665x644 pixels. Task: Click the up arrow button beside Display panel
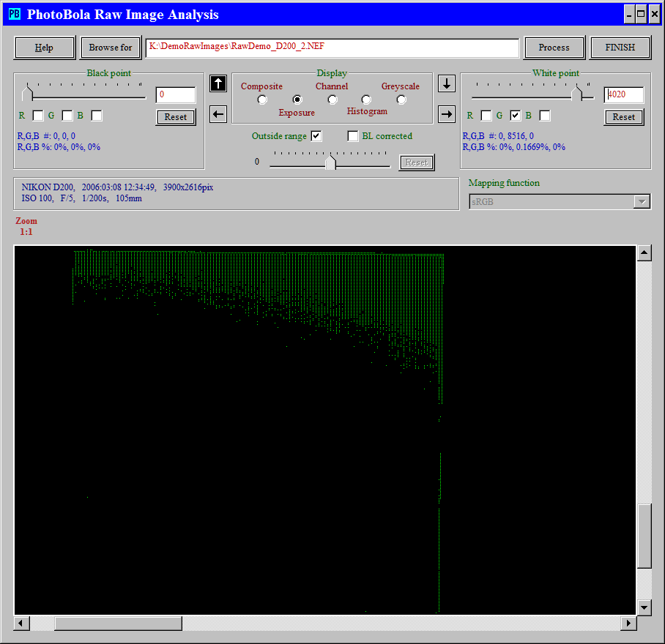(218, 83)
